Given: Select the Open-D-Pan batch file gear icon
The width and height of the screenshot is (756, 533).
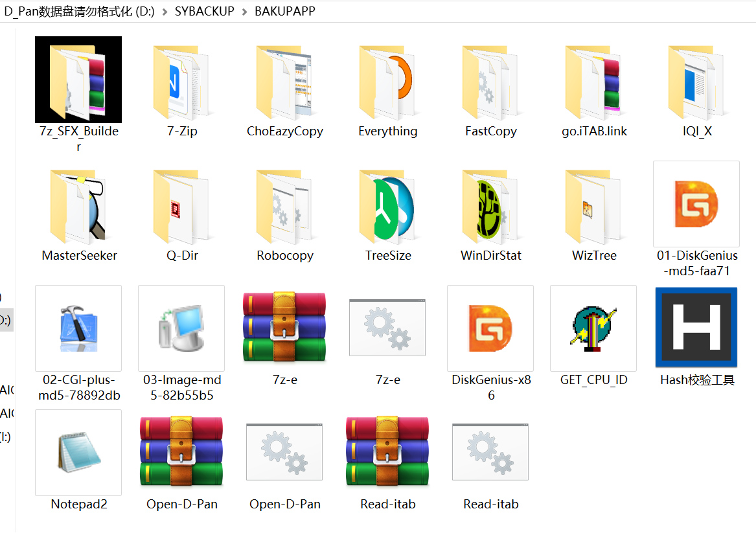Looking at the screenshot, I should pyautogui.click(x=284, y=452).
